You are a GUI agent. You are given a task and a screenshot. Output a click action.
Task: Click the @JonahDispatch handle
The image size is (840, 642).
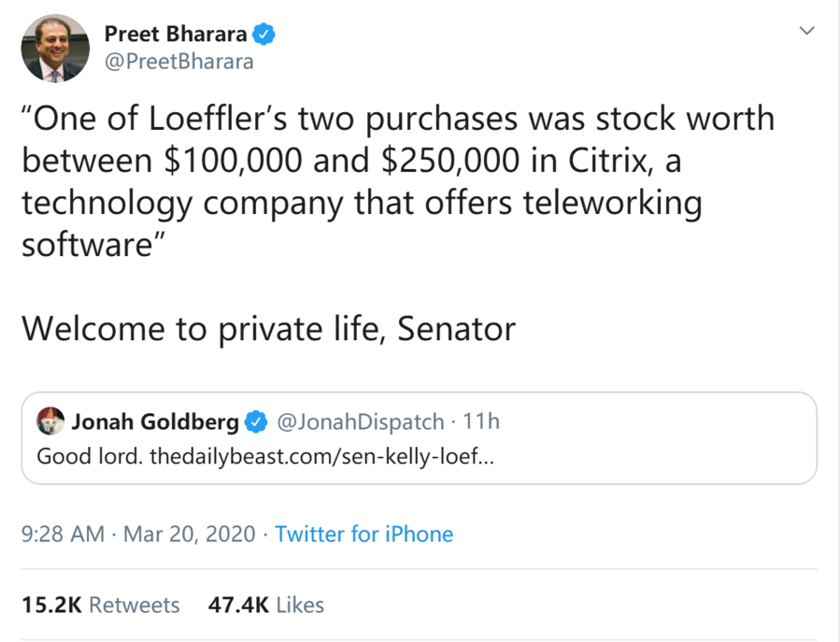(x=358, y=421)
